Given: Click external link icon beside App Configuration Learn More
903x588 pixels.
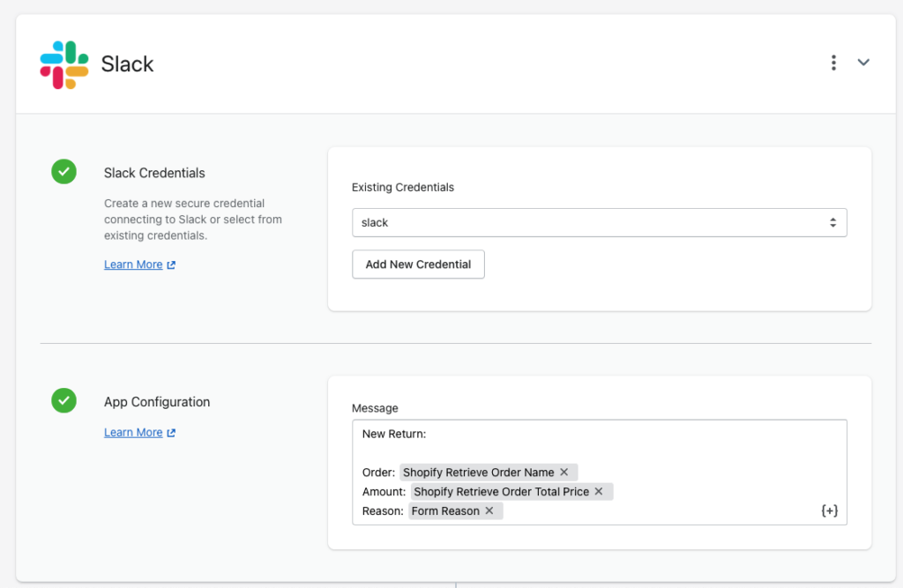Looking at the screenshot, I should pos(171,433).
